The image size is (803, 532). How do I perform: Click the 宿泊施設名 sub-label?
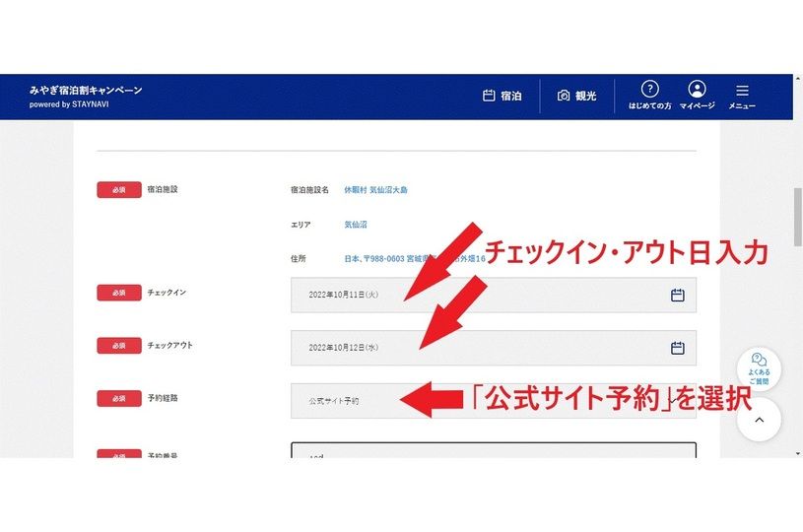[x=309, y=190]
